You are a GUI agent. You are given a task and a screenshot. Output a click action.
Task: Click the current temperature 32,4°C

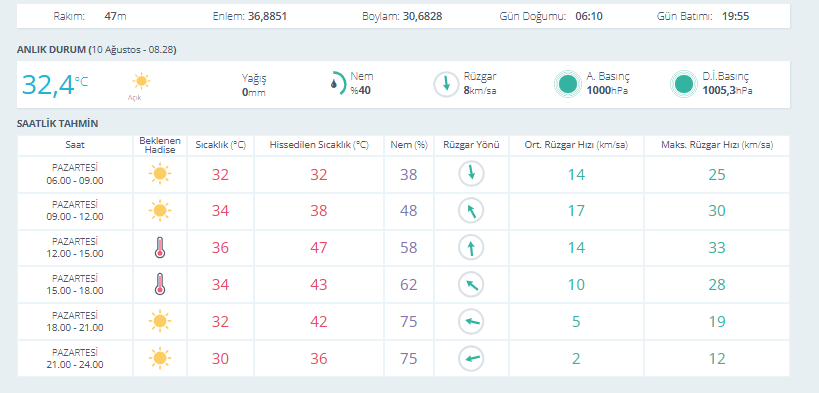coord(55,85)
